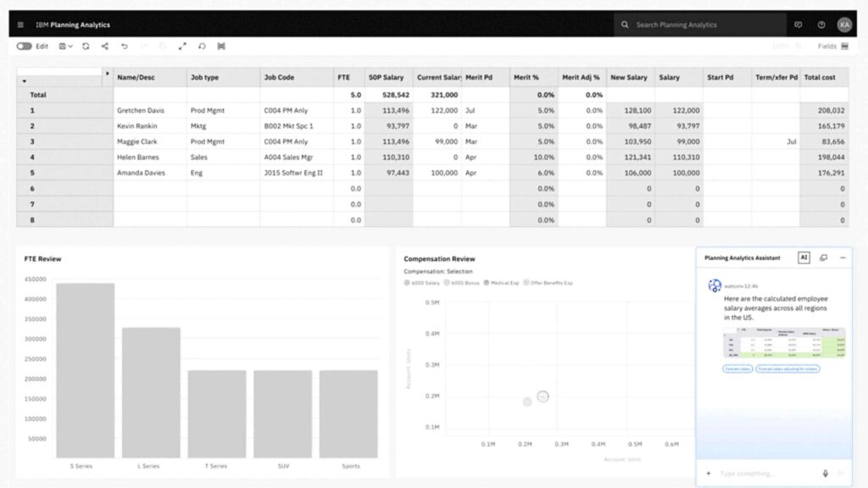Select the Total row header
The image size is (868, 488).
(x=64, y=95)
